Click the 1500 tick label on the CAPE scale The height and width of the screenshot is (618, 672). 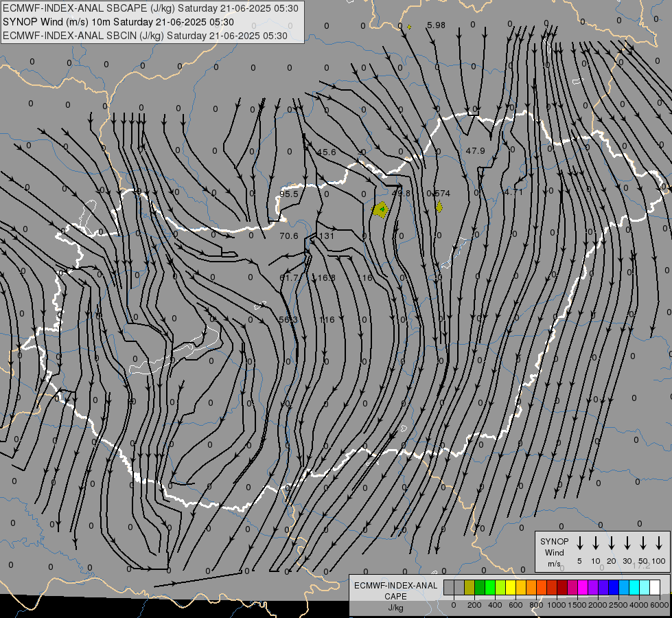[577, 605]
